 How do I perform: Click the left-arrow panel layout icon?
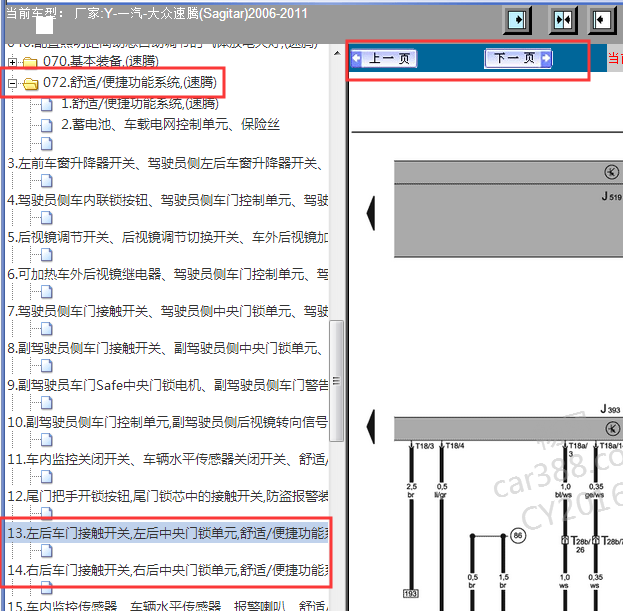[x=602, y=19]
